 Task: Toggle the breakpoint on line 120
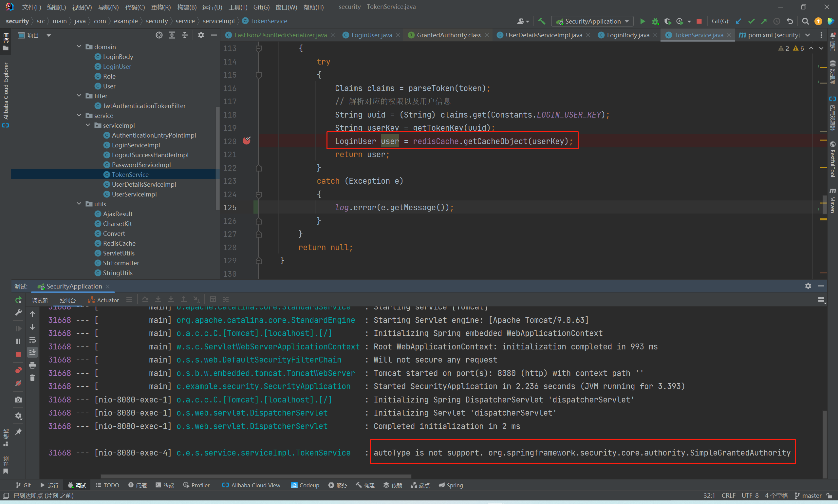(247, 140)
